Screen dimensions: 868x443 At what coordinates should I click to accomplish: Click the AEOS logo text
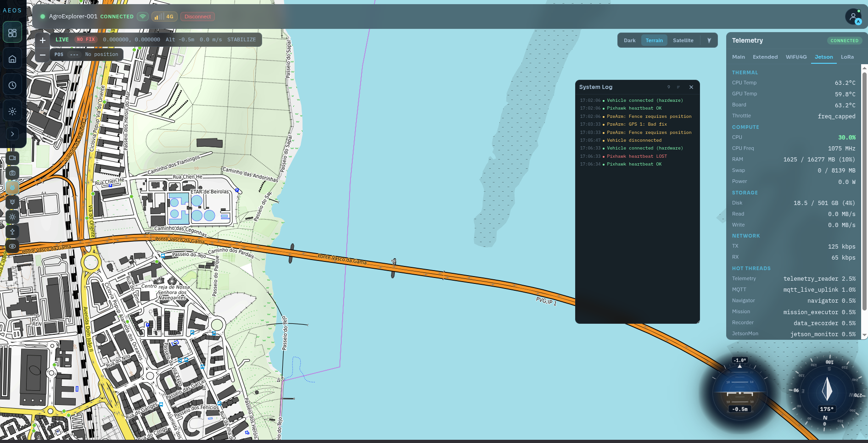[12, 10]
